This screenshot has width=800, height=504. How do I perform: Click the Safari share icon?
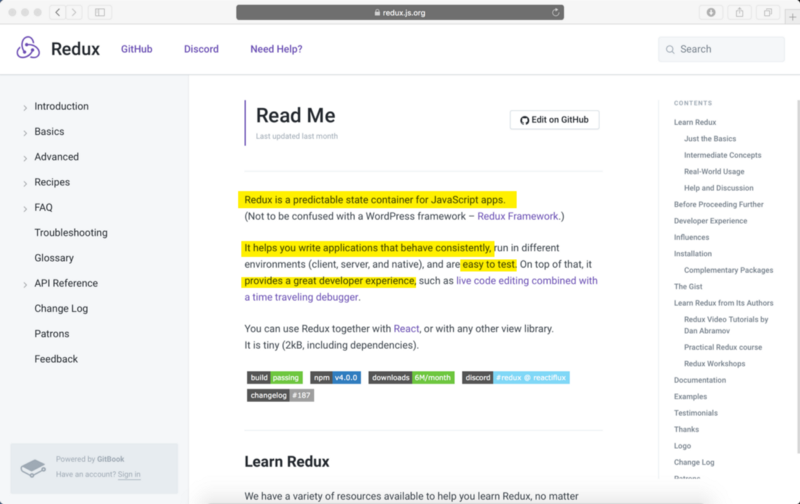pyautogui.click(x=739, y=12)
